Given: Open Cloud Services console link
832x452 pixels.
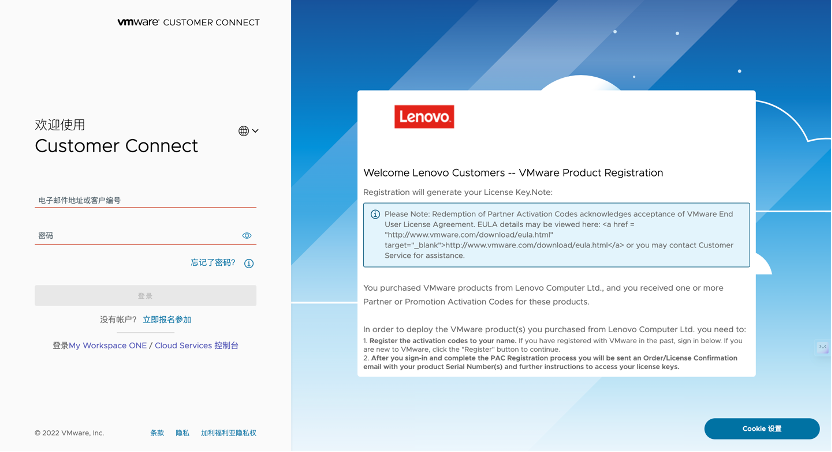Looking at the screenshot, I should [196, 345].
